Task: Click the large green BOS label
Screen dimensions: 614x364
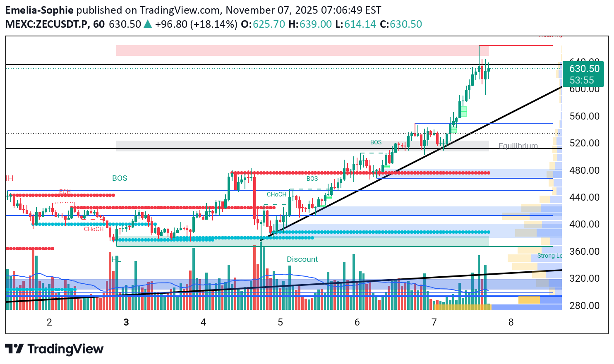Action: click(120, 178)
